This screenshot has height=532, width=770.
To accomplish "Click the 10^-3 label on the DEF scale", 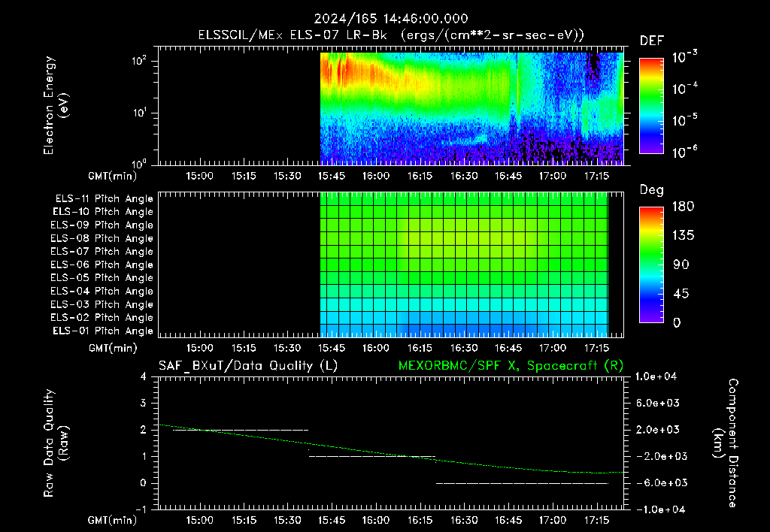I will (x=685, y=57).
